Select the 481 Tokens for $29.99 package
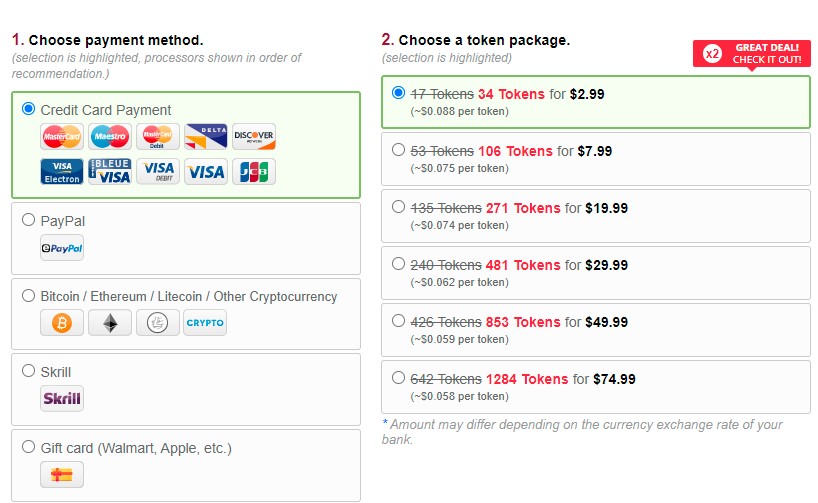818x503 pixels. click(x=596, y=273)
